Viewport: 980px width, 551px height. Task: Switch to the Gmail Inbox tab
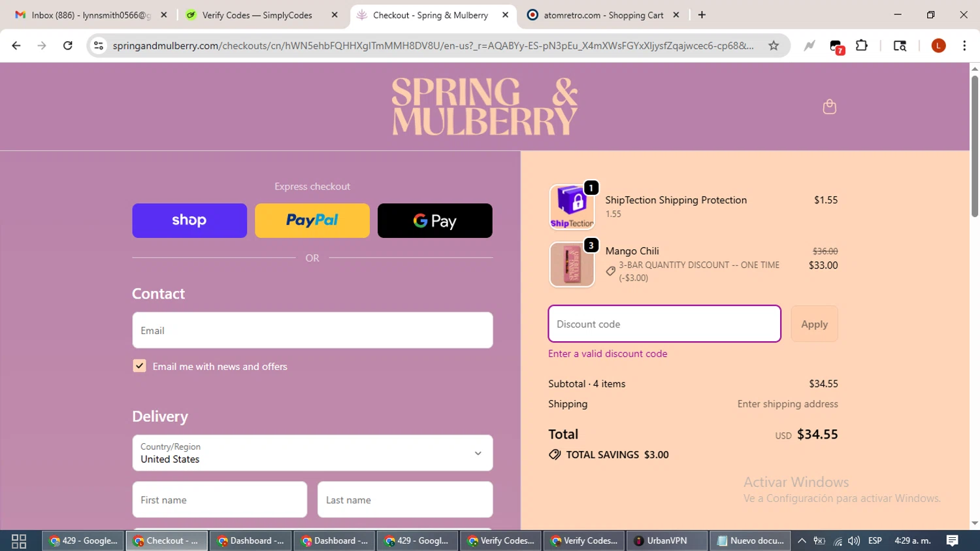pyautogui.click(x=91, y=15)
